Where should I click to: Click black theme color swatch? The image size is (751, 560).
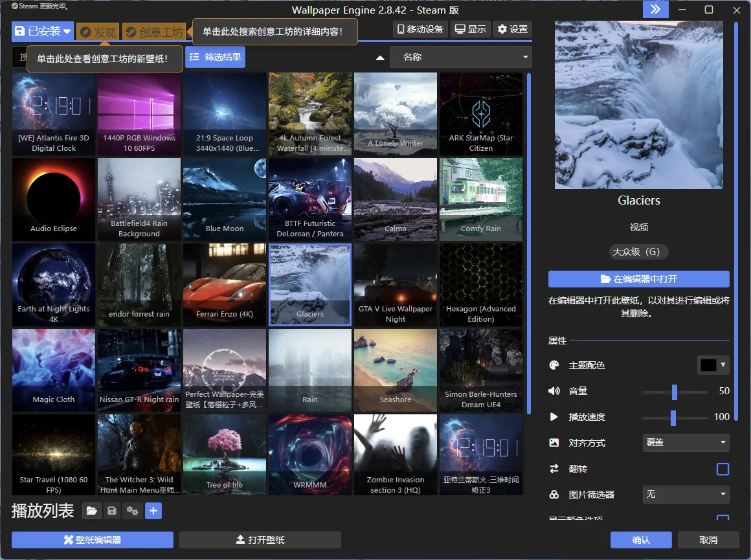click(x=708, y=365)
